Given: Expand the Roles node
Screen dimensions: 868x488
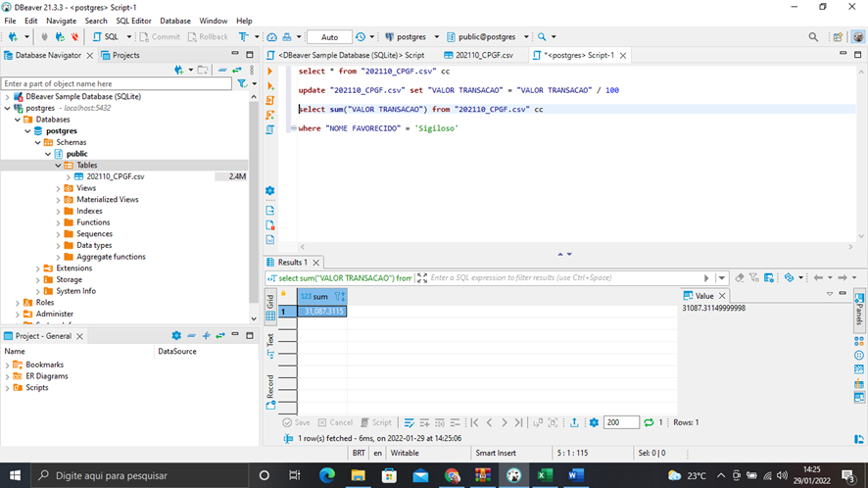Looking at the screenshot, I should click(x=18, y=303).
